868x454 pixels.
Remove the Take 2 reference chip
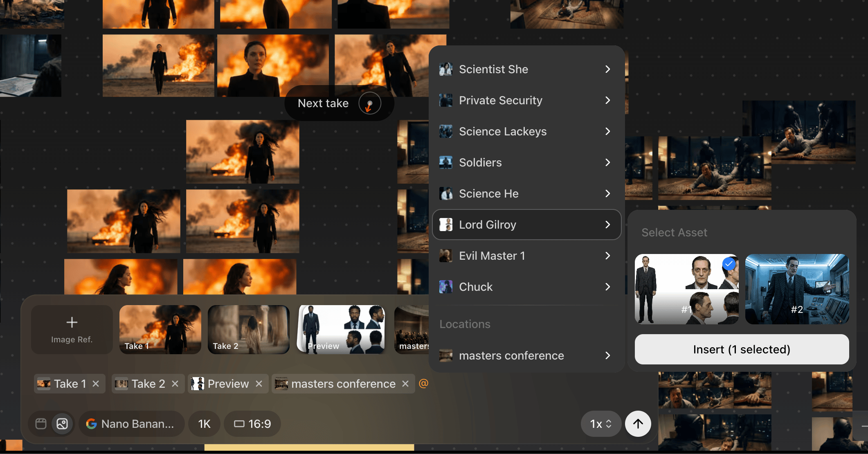click(175, 384)
